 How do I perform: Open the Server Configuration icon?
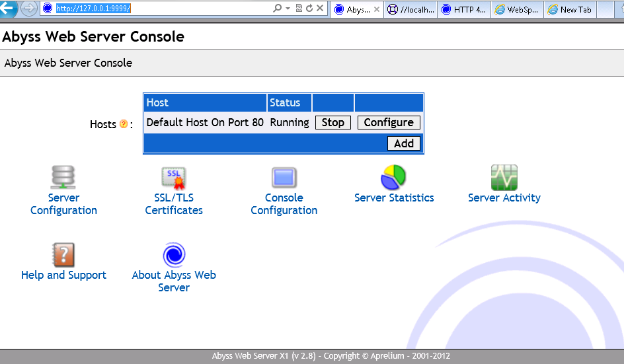[x=63, y=177]
